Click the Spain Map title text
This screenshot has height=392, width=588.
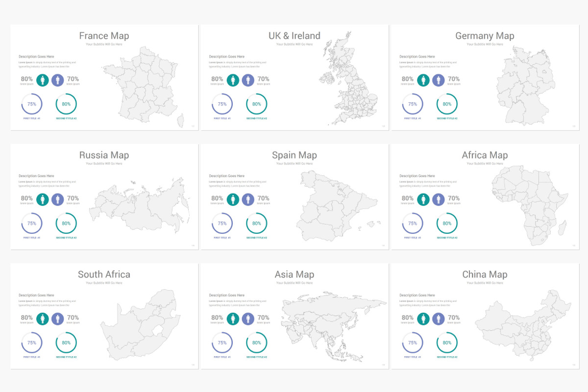[294, 155]
